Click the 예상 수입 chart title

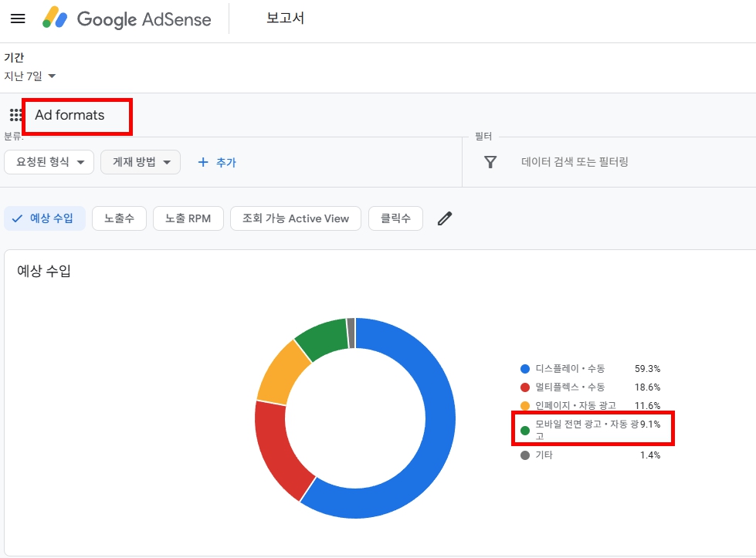click(x=44, y=271)
